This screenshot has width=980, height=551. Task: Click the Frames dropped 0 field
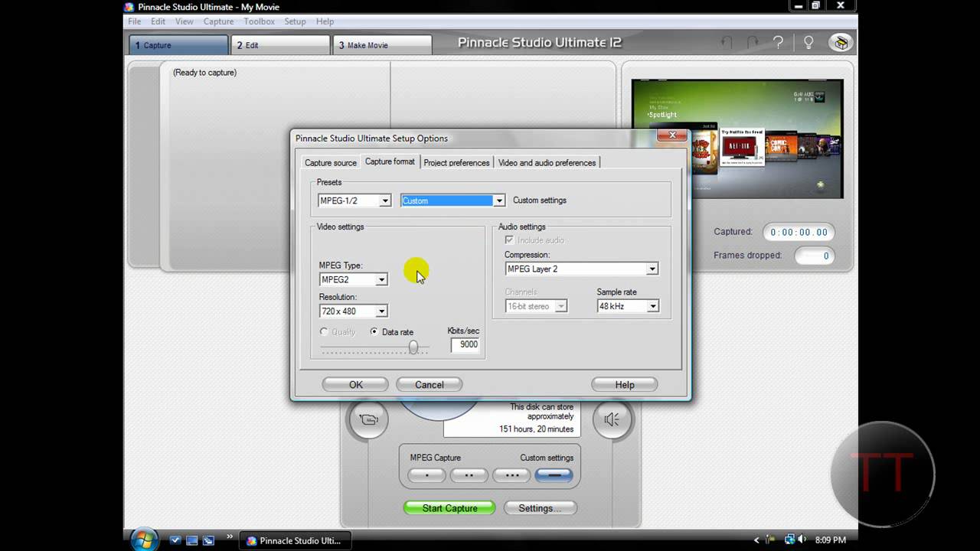(x=814, y=256)
